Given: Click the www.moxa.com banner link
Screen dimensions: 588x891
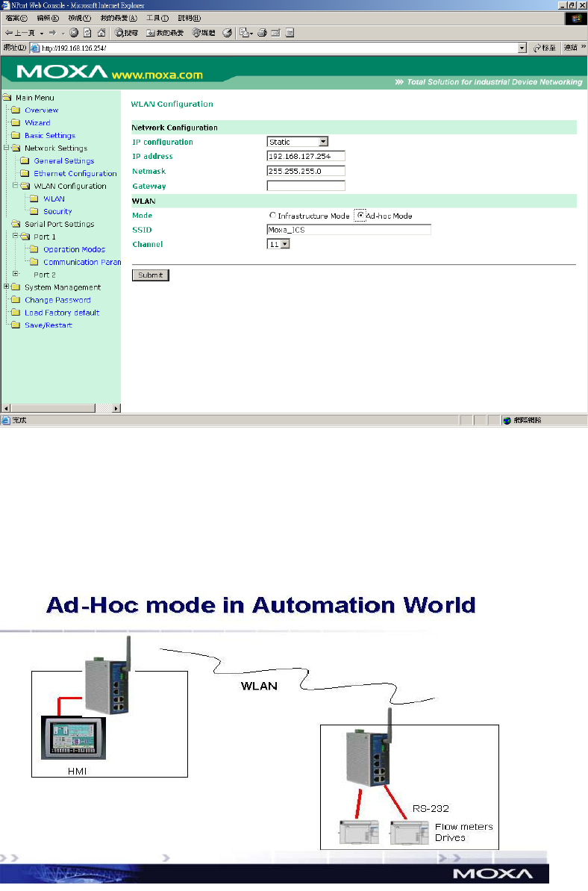Looking at the screenshot, I should click(x=157, y=75).
